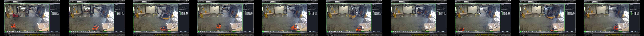Click the multi-view layout icon in the first frame
The image size is (644, 36).
[x=7, y=32]
